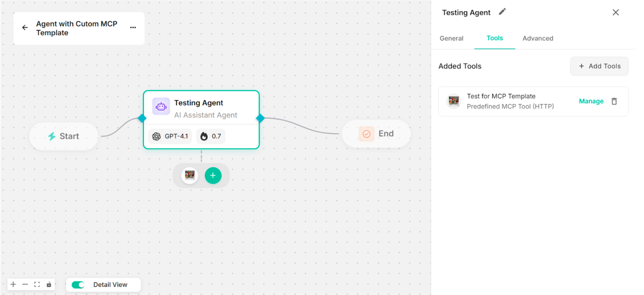Delete Test for MCP Template with the trash icon
Screen dimensions: 644x295
click(614, 101)
